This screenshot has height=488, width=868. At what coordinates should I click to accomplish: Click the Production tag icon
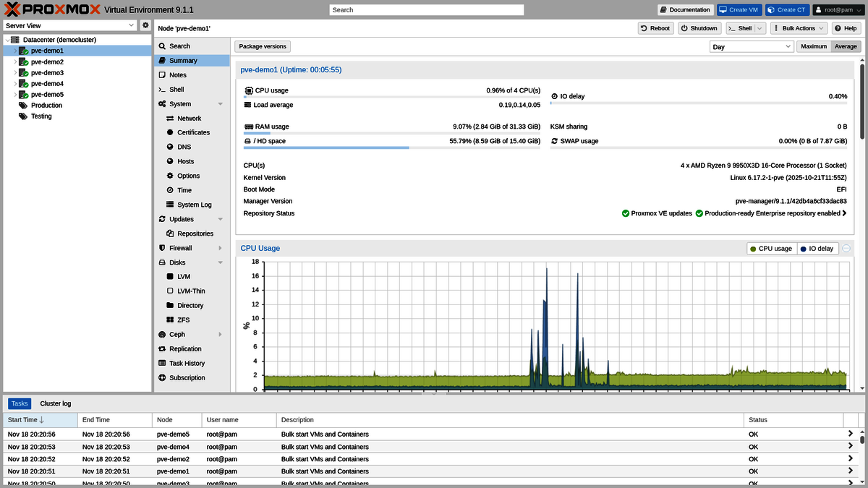coord(23,106)
